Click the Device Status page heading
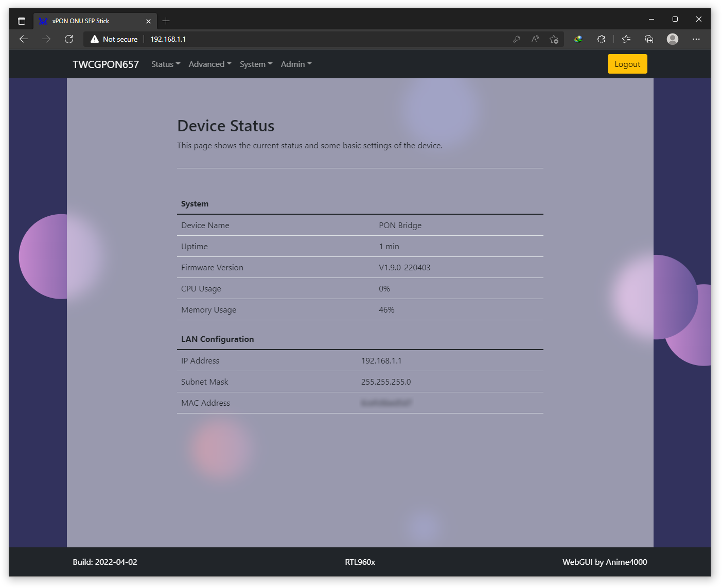The height and width of the screenshot is (588, 722). click(226, 126)
